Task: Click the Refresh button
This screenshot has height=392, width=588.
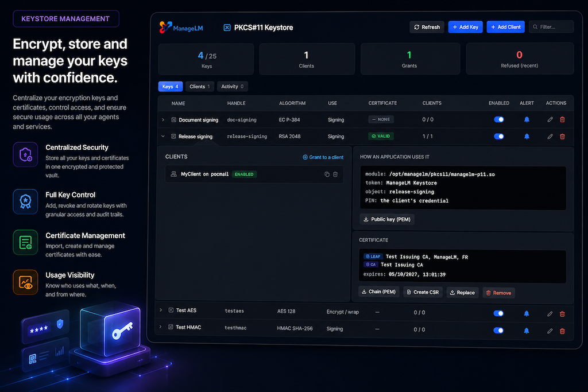Action: [x=427, y=27]
